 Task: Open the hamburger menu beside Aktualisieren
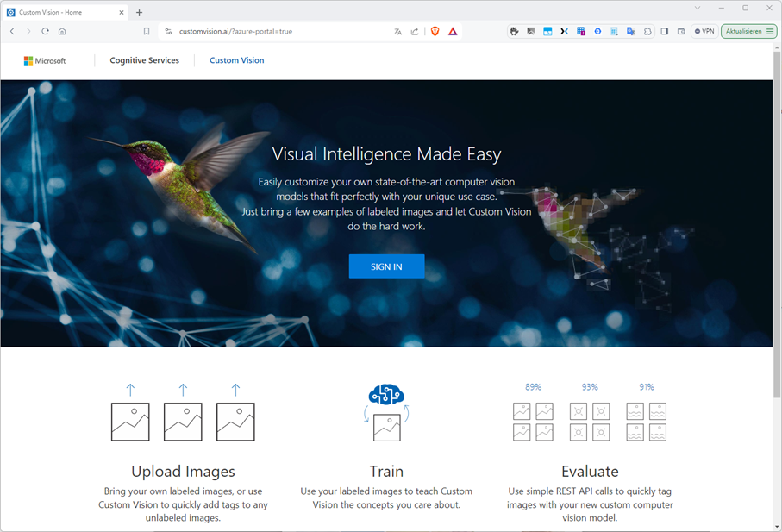click(771, 31)
